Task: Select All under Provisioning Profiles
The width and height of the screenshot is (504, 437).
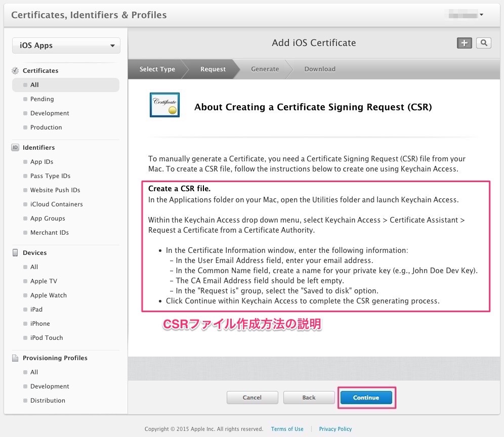Action: tap(34, 372)
